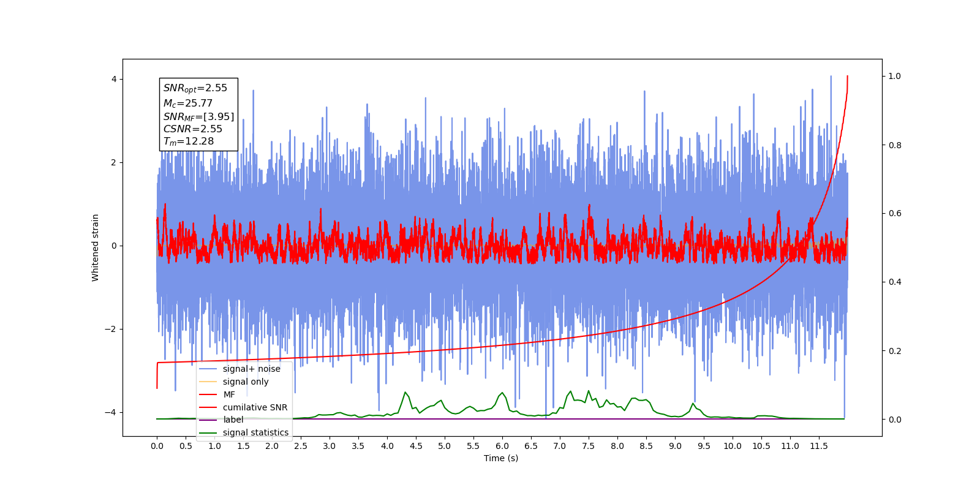
Task: Click the 7.0 tick on the time axis
Action: click(x=560, y=446)
